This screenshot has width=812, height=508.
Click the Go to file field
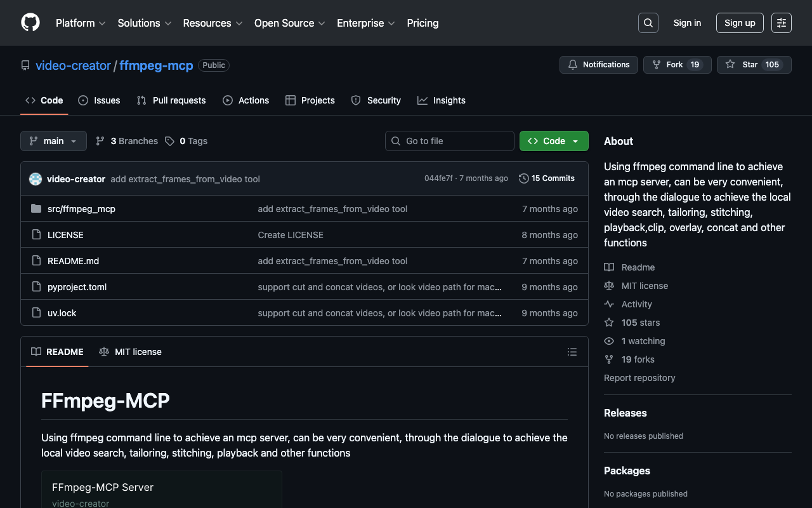coord(449,141)
